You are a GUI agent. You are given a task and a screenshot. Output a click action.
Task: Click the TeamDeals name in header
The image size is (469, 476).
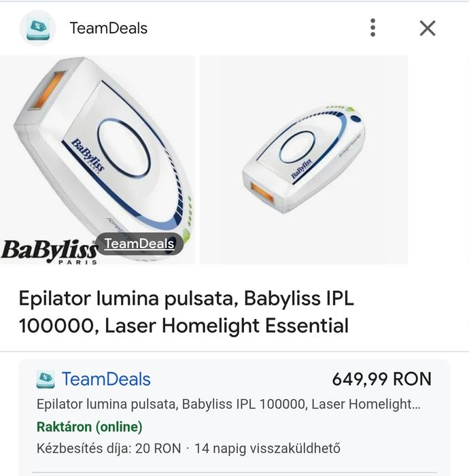(108, 28)
